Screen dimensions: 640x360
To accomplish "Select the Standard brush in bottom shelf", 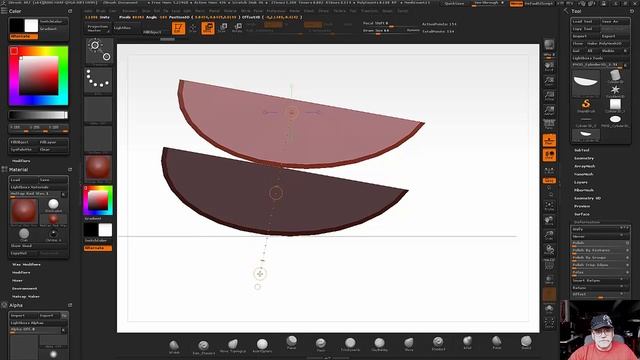I will click(438, 343).
